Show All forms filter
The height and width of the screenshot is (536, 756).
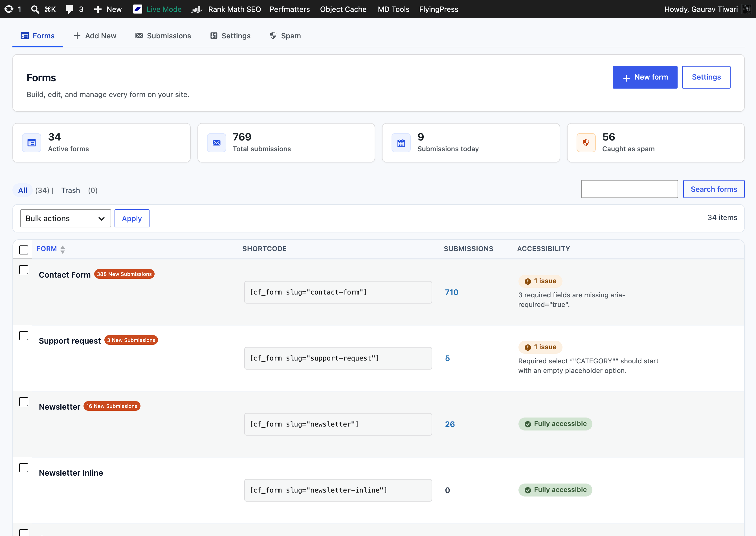[x=23, y=190]
